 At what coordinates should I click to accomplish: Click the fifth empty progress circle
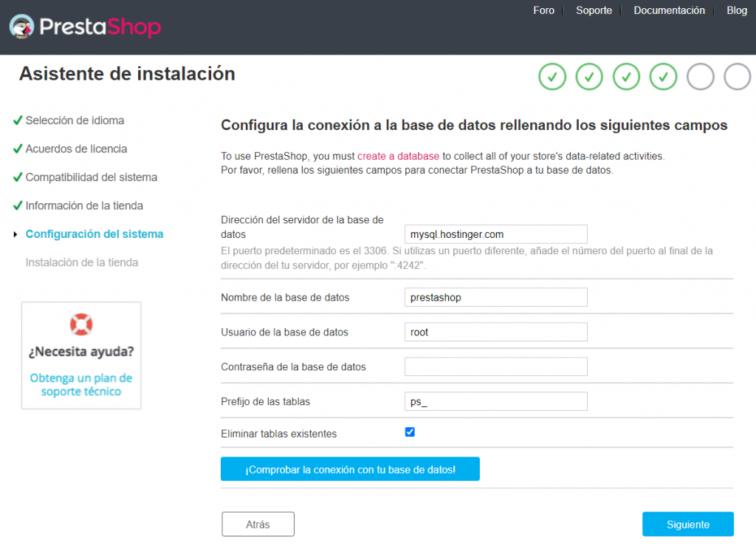700,76
